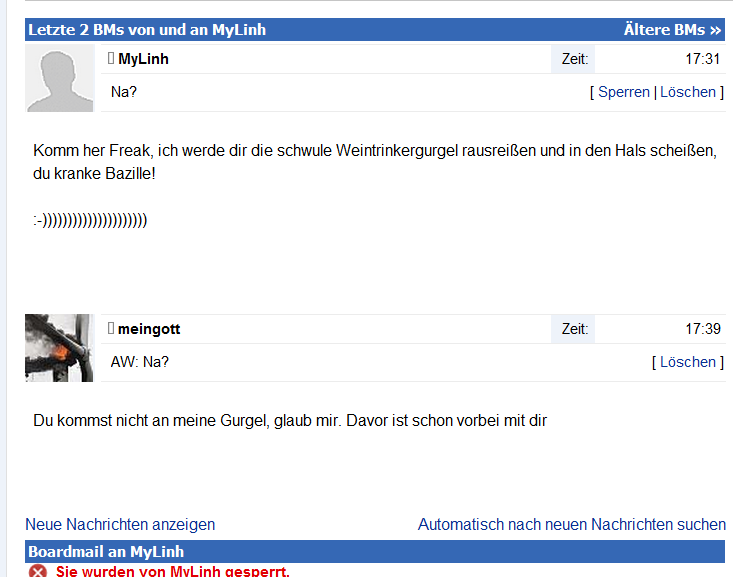
Task: Click the 17:31 time value
Action: click(702, 59)
